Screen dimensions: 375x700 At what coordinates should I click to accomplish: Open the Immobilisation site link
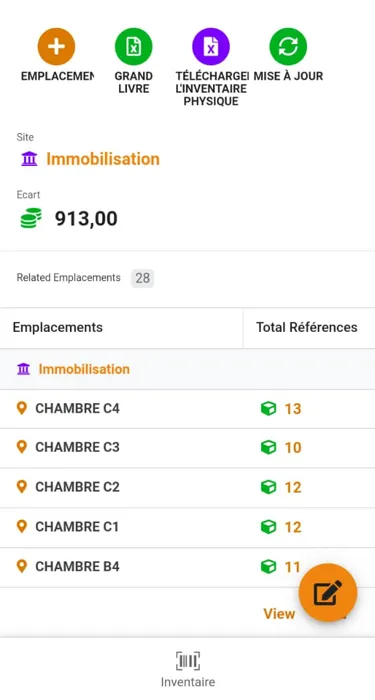pyautogui.click(x=103, y=159)
